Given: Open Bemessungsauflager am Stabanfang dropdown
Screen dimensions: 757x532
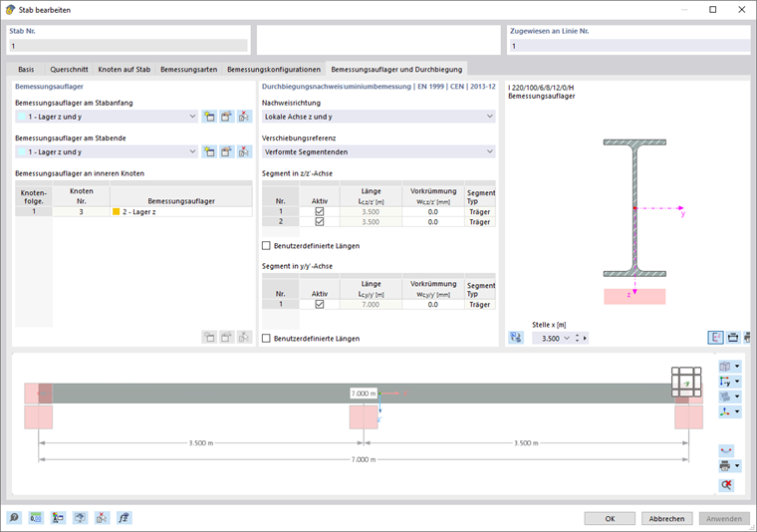Looking at the screenshot, I should [107, 117].
